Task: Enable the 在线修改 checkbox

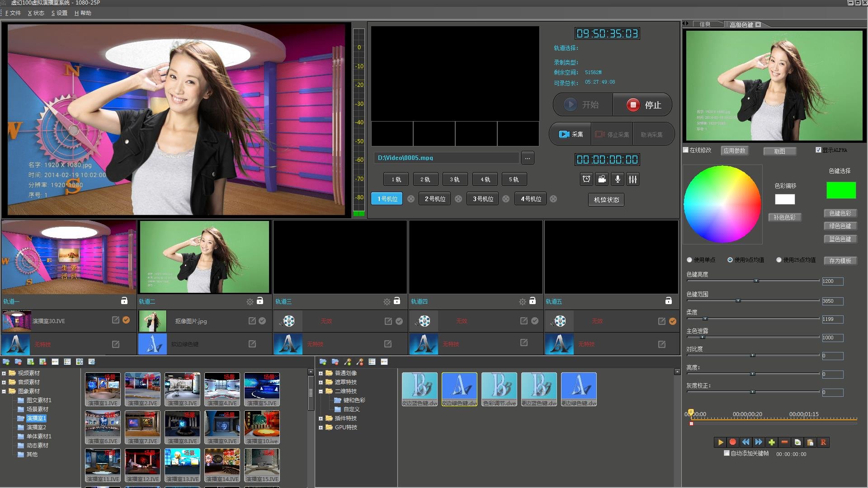Action: 686,150
